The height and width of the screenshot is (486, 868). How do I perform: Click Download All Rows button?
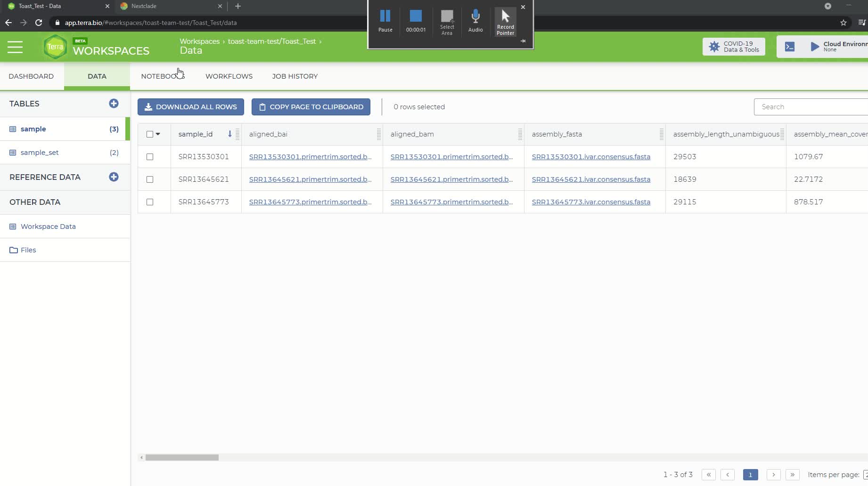[190, 107]
